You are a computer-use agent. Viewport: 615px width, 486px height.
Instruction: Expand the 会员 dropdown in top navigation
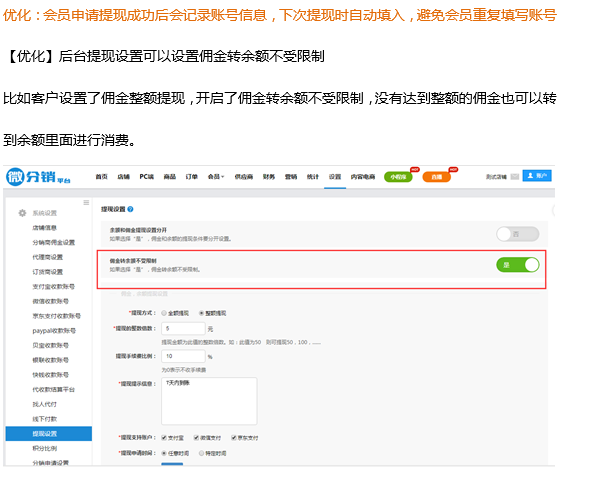tap(215, 176)
